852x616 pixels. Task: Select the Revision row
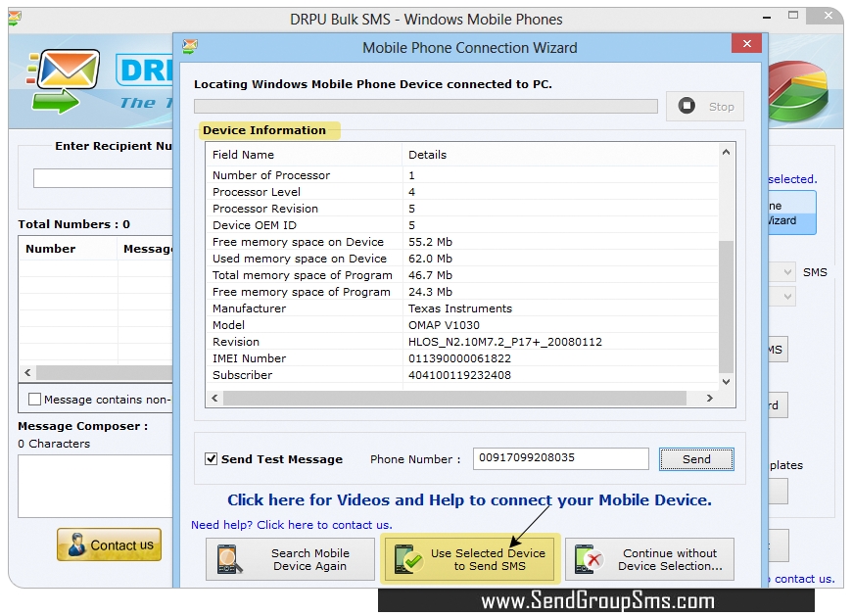point(462,342)
